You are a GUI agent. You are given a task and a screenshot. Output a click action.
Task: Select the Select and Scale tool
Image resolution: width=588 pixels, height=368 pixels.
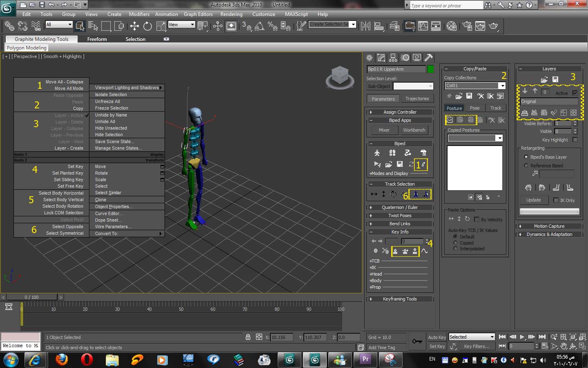[x=161, y=26]
